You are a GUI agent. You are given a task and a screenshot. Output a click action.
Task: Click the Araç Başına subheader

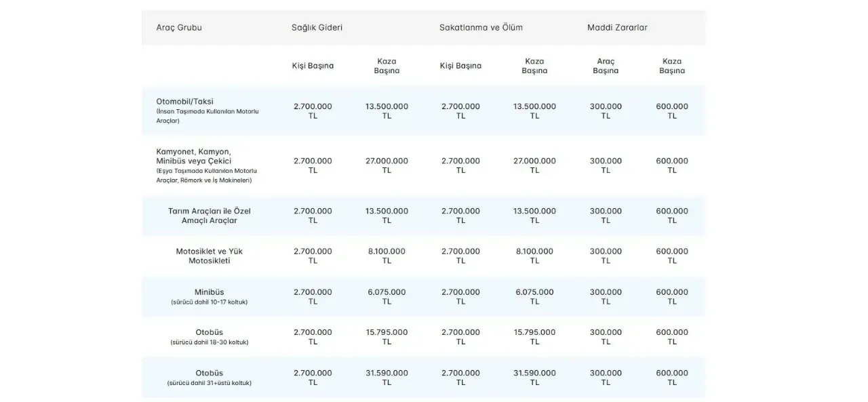click(x=606, y=66)
